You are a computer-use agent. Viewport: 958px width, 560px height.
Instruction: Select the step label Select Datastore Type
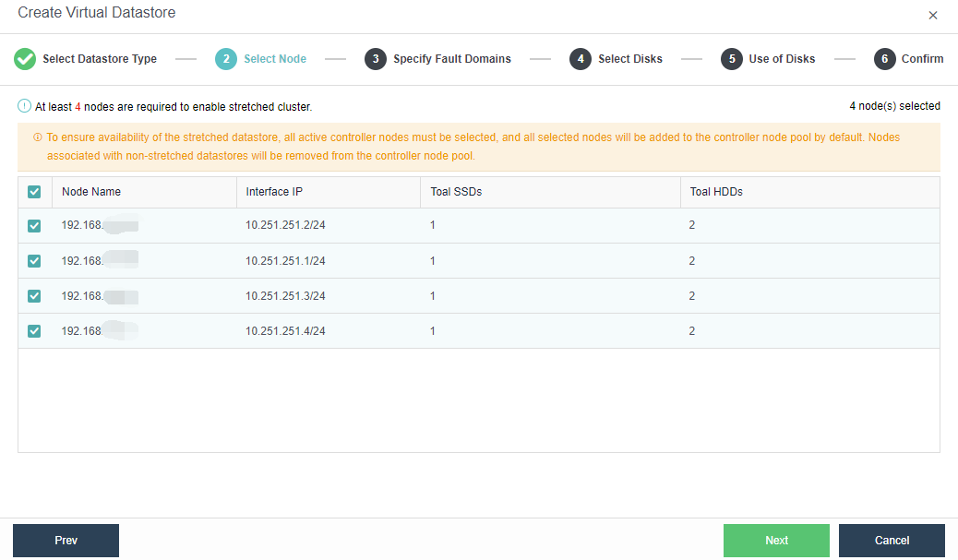tap(101, 58)
